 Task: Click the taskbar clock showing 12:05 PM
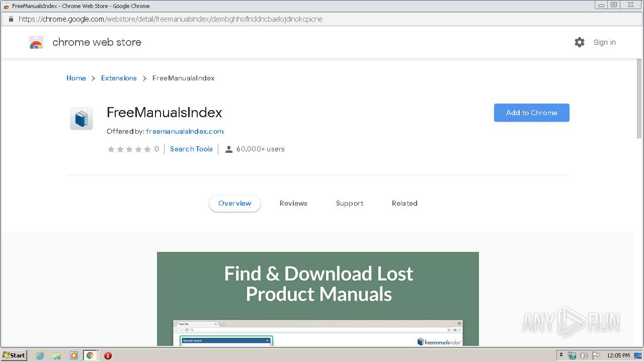(618, 355)
